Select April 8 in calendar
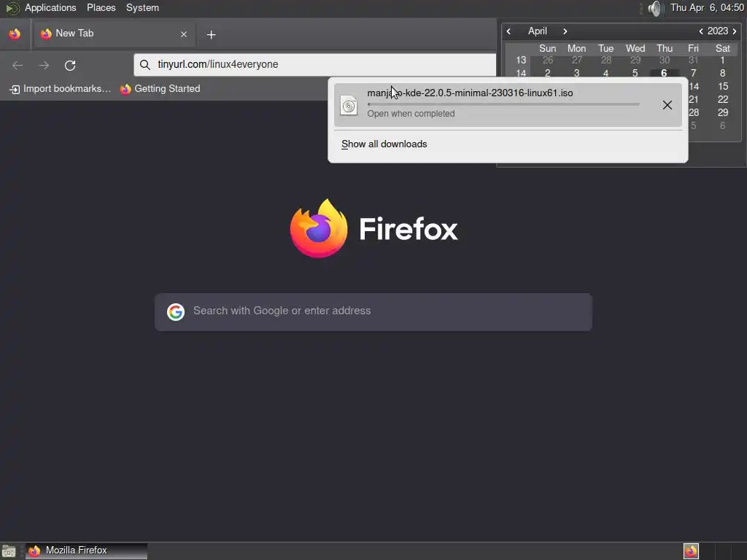747x560 pixels. (723, 73)
